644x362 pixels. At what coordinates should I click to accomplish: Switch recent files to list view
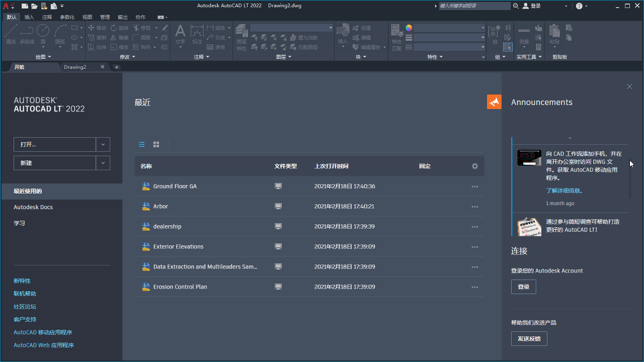click(x=142, y=144)
